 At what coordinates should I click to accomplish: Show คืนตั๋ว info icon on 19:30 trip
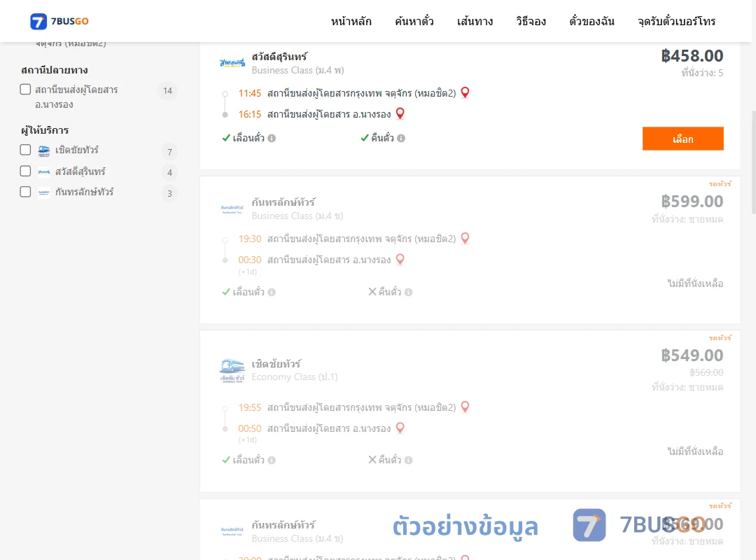pyautogui.click(x=408, y=293)
